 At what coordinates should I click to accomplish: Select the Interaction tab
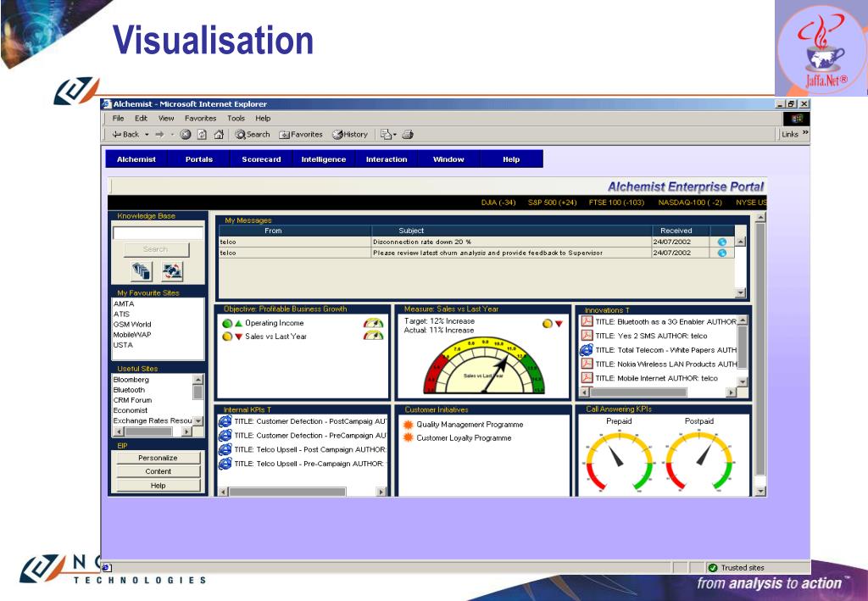coord(387,159)
